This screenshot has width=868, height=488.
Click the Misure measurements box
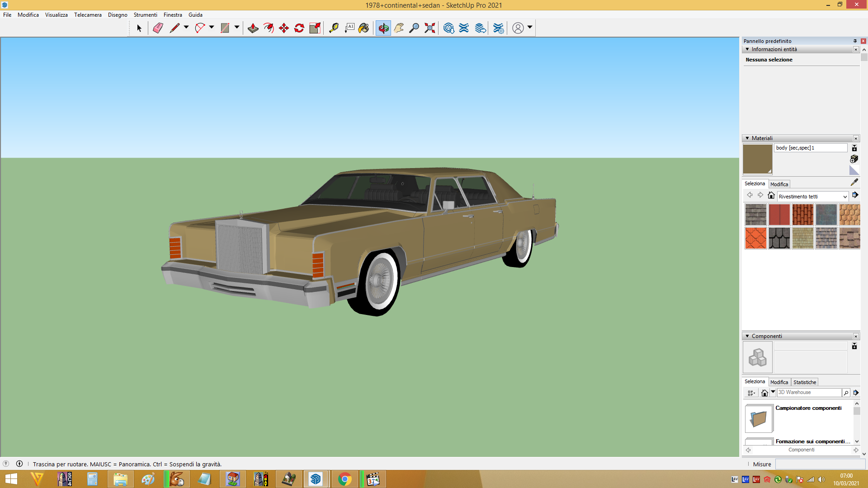820,464
